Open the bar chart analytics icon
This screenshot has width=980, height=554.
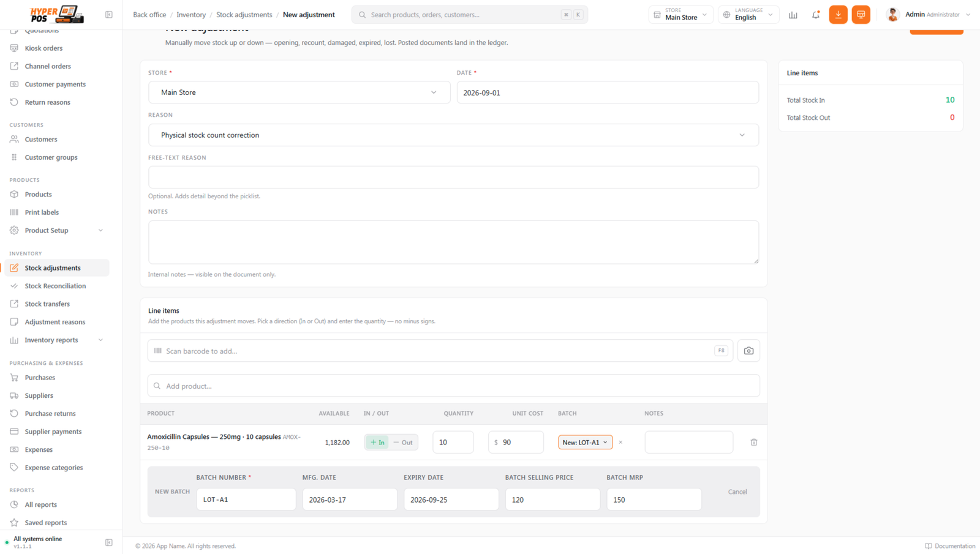click(793, 15)
